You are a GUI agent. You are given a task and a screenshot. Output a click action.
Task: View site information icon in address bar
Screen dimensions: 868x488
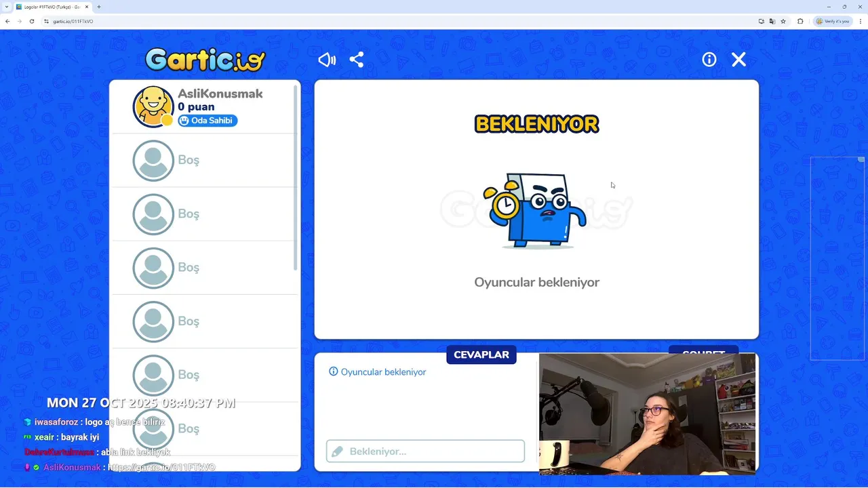pyautogui.click(x=47, y=21)
